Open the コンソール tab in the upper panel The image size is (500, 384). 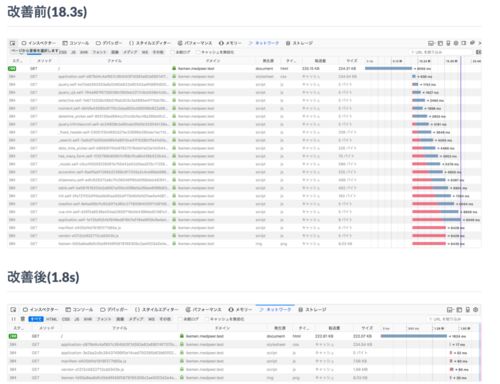76,43
